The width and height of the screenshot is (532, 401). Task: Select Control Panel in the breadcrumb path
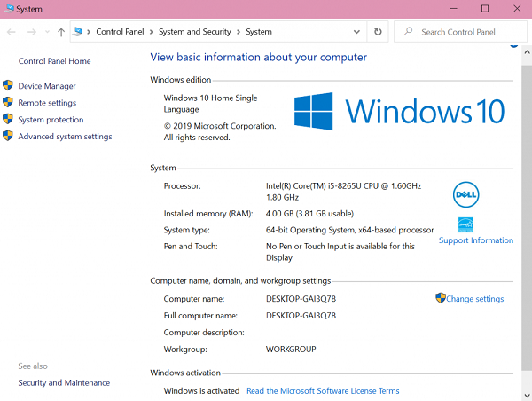point(121,32)
